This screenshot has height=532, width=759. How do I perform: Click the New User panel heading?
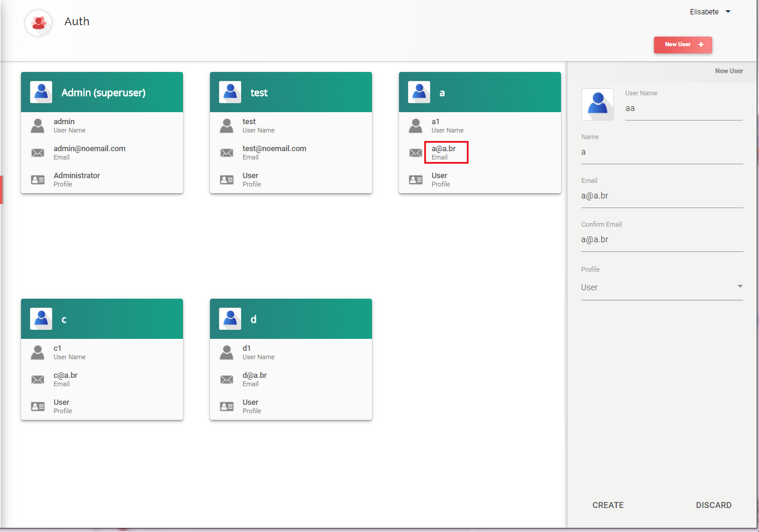coord(729,71)
